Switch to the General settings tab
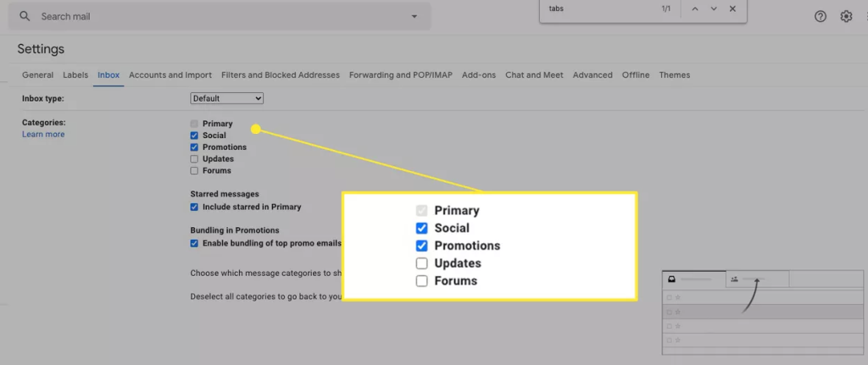Screen dimensions: 868x365 37,75
